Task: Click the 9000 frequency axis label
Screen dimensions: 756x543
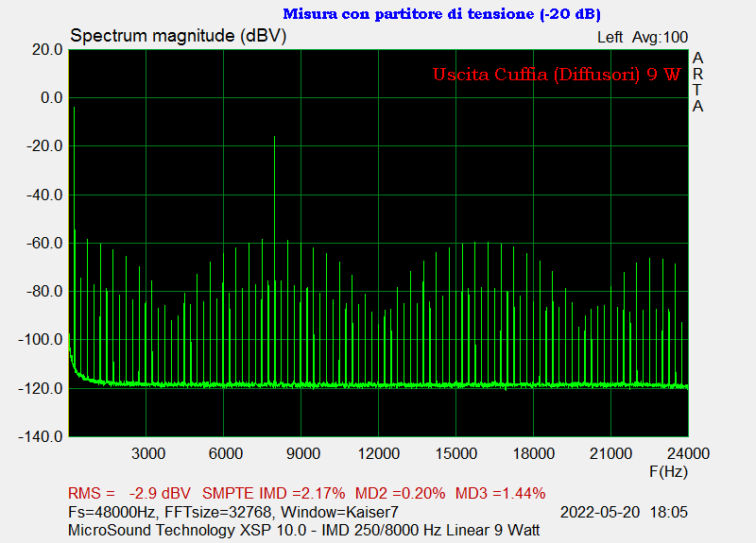Action: pos(302,453)
